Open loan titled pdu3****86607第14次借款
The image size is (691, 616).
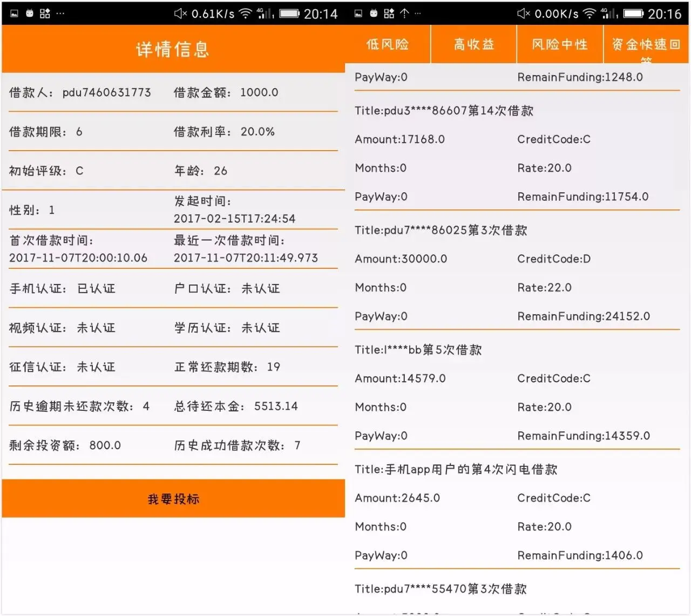444,111
